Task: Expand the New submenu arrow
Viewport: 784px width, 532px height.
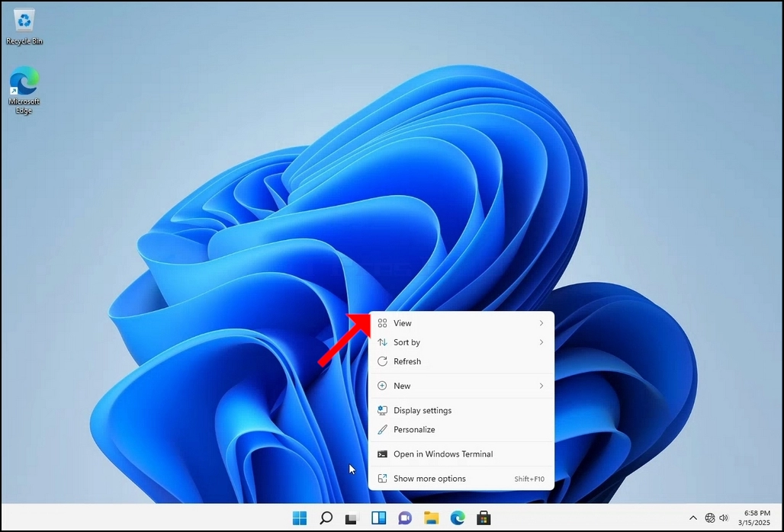Action: (541, 386)
